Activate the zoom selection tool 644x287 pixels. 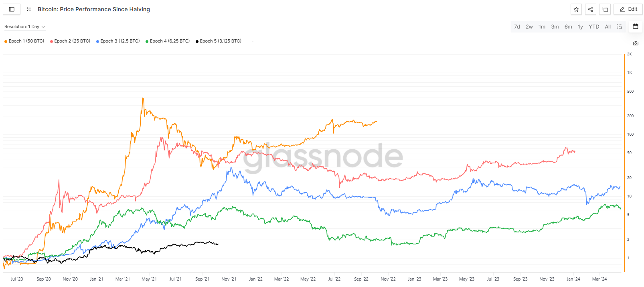(x=620, y=27)
